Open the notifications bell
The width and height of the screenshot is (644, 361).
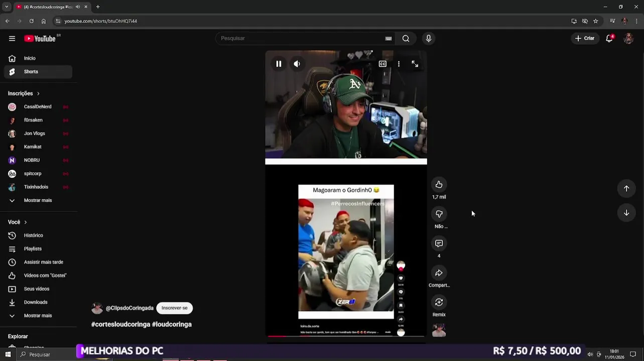click(609, 39)
